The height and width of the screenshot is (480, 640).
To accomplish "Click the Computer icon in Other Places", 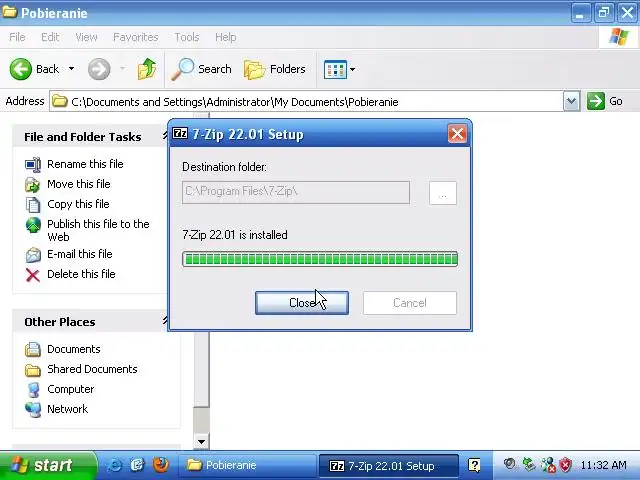I will point(33,390).
